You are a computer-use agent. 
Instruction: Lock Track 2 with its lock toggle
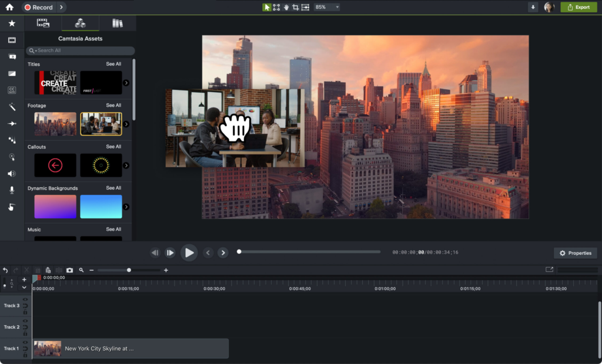coord(25,333)
